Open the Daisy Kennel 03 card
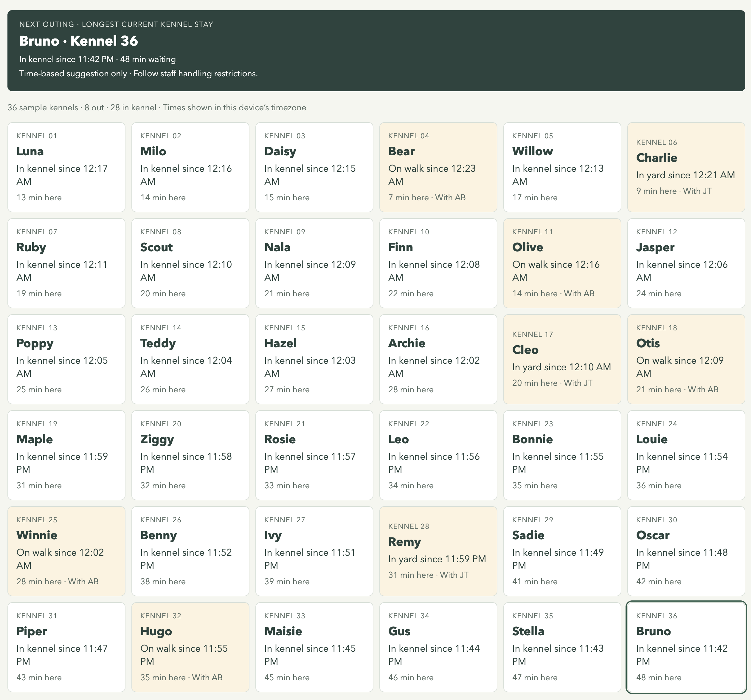Image resolution: width=751 pixels, height=700 pixels. click(x=314, y=167)
